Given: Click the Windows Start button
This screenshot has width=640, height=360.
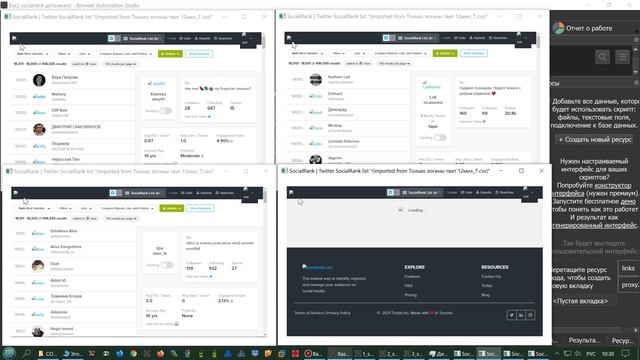Looking at the screenshot, I should (9, 353).
